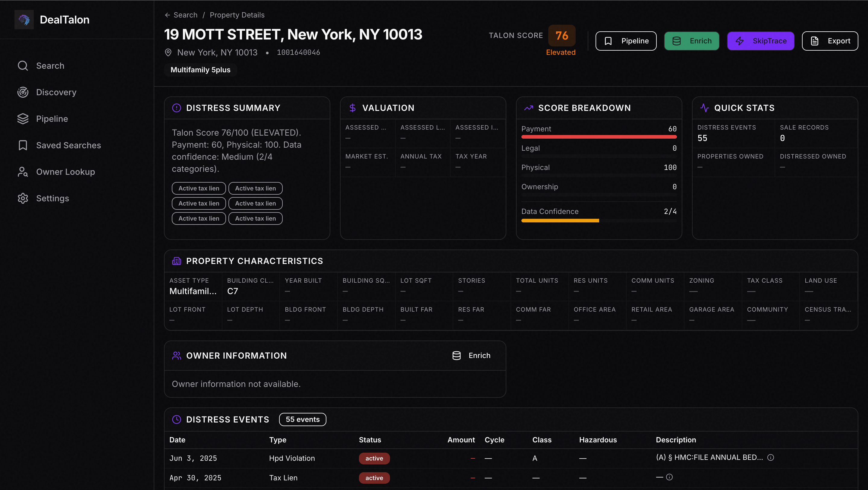This screenshot has width=868, height=490.
Task: Click the Settings gear icon in sidebar
Action: click(23, 198)
